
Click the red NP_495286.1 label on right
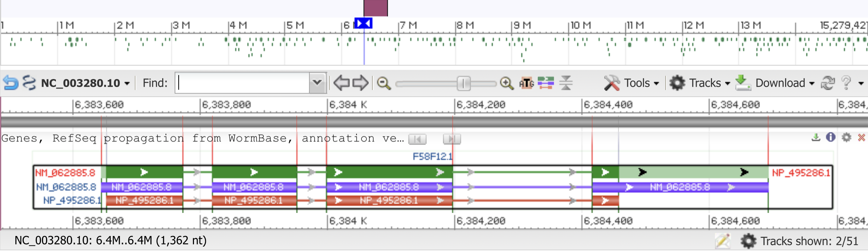tap(801, 172)
